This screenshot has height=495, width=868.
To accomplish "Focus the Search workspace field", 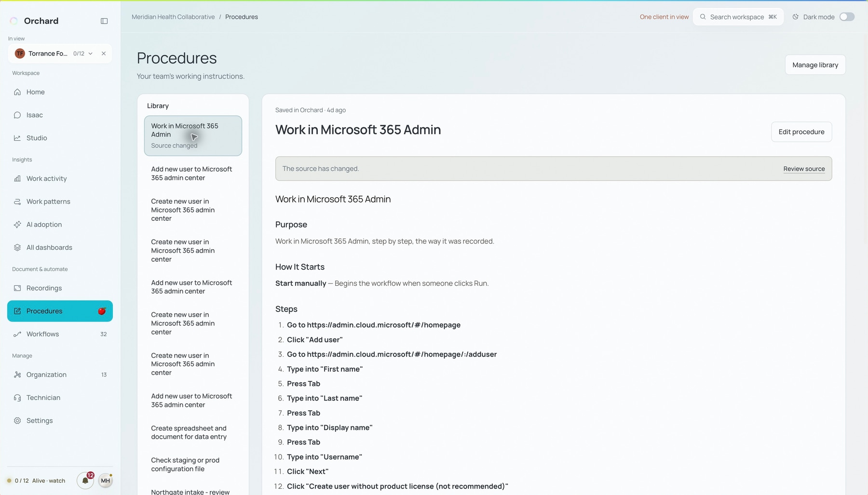I will 738,17.
